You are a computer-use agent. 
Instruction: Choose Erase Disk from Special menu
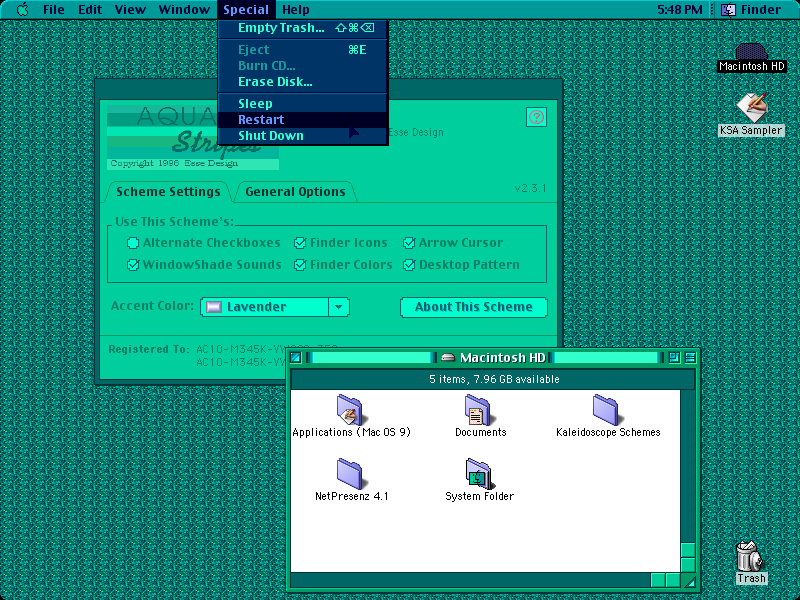(x=303, y=82)
